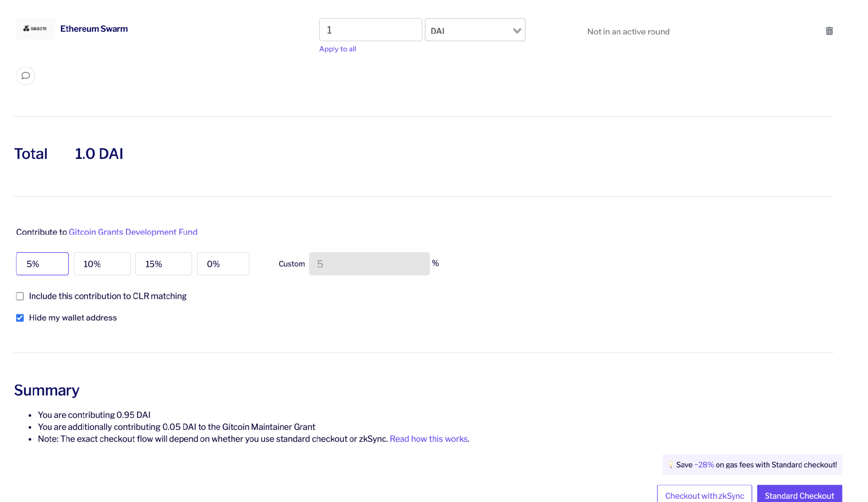Click the trash icon to remove Ethereum Swarm
The height and width of the screenshot is (502, 868).
point(829,31)
